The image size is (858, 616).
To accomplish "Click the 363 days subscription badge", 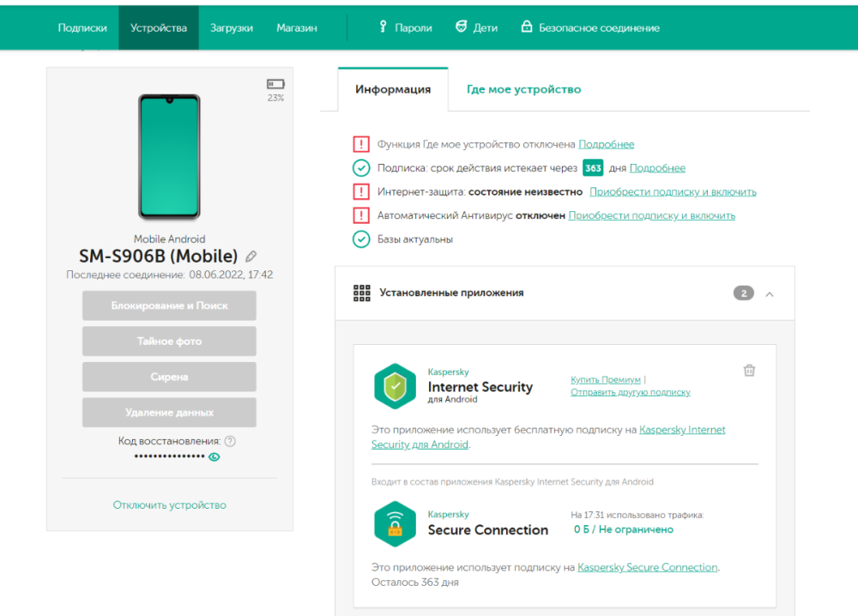I will click(592, 167).
